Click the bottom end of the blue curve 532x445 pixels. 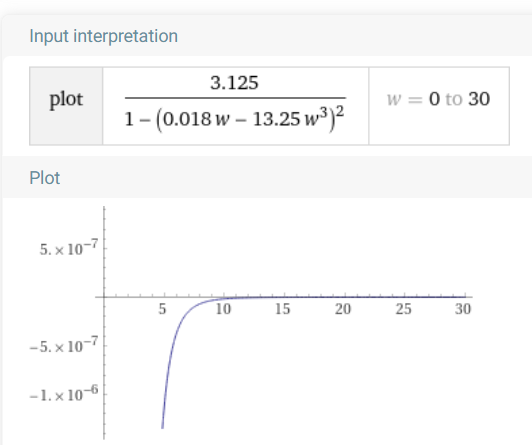163,427
